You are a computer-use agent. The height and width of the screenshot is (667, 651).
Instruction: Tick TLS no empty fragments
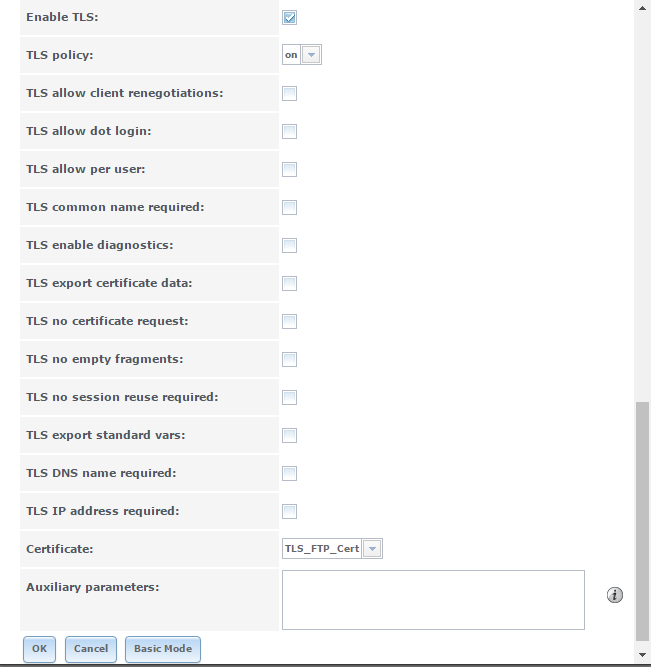point(289,359)
